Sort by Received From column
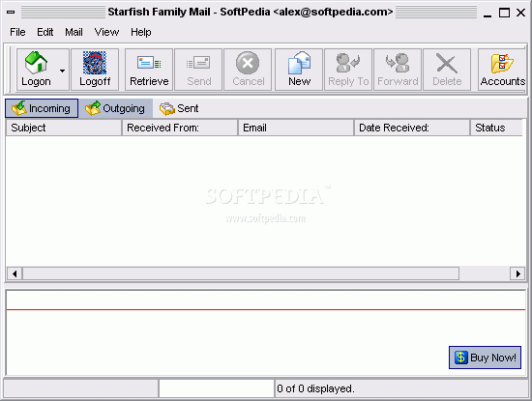Image resolution: width=532 pixels, height=401 pixels. point(180,128)
